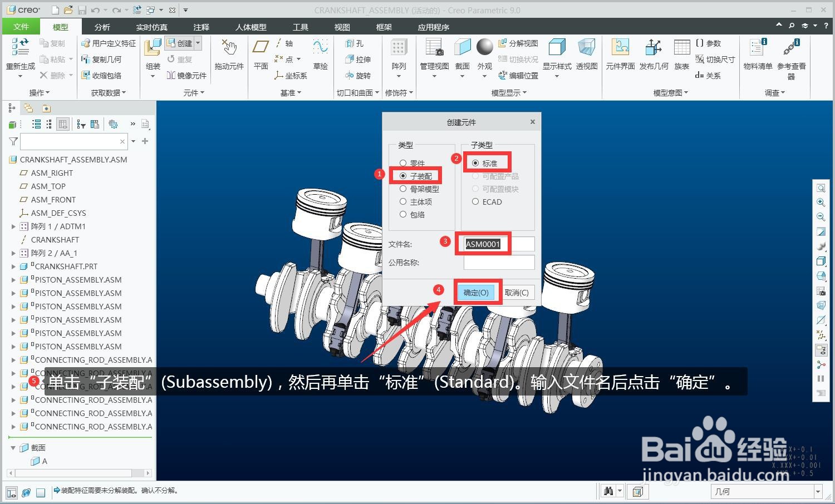Collapse the 截面 tree node
Viewport: 835px width, 504px height.
click(x=13, y=448)
